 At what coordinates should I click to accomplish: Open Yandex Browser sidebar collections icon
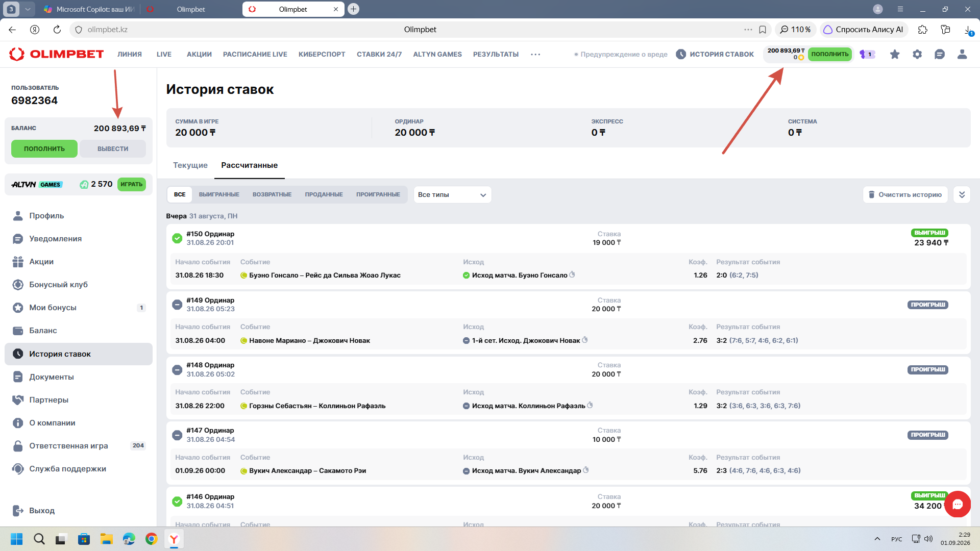(x=945, y=30)
